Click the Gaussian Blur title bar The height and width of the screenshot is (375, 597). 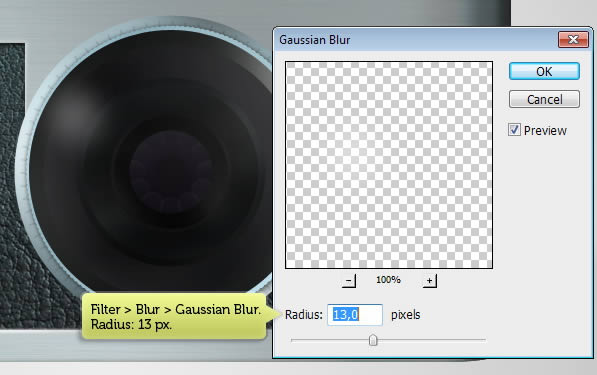click(x=417, y=40)
